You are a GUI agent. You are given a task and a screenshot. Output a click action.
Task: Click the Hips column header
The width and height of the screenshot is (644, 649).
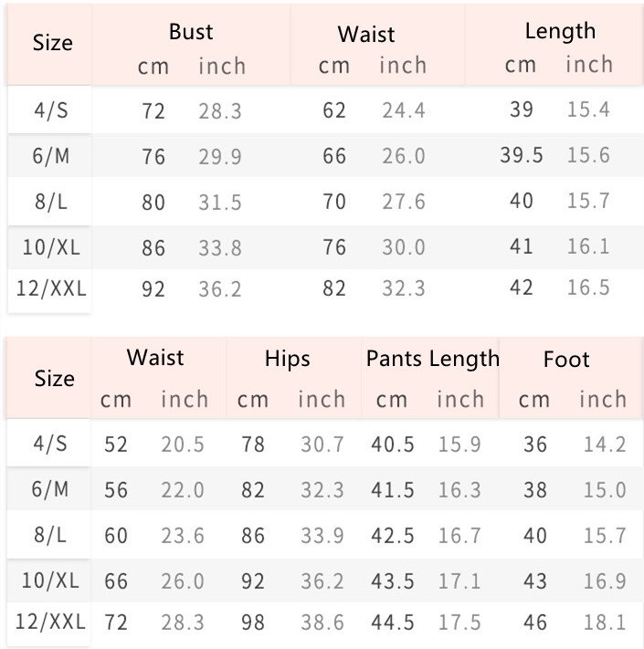[x=288, y=359]
